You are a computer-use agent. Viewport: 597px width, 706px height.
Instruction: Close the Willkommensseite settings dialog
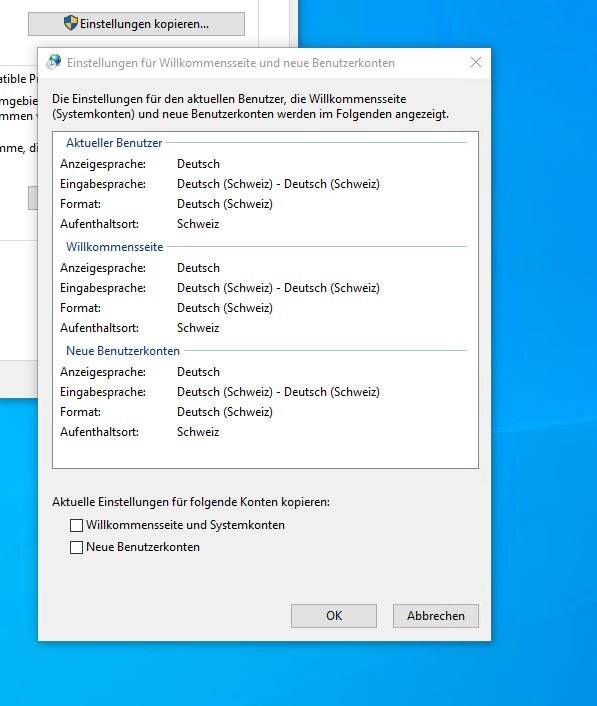(x=476, y=62)
